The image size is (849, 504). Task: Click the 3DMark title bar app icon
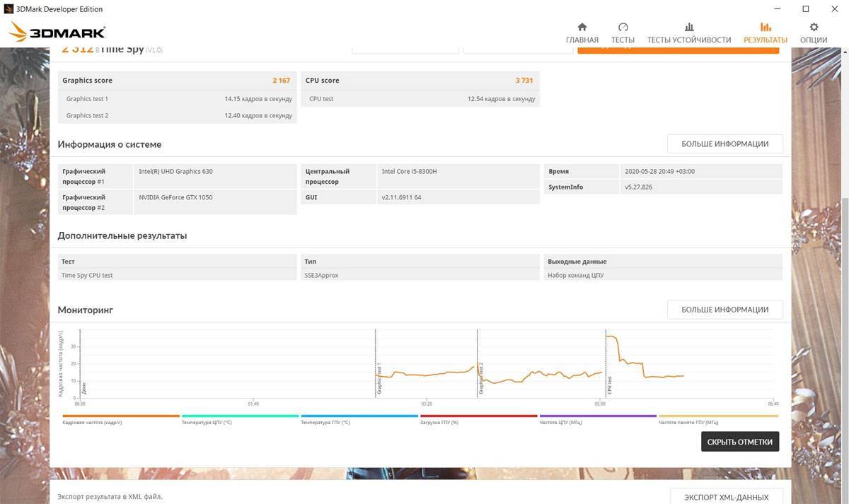click(9, 9)
